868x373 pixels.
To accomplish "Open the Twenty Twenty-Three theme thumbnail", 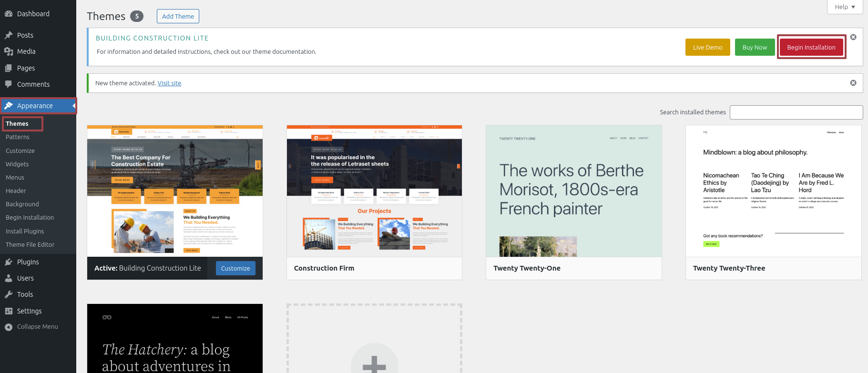I will 773,191.
